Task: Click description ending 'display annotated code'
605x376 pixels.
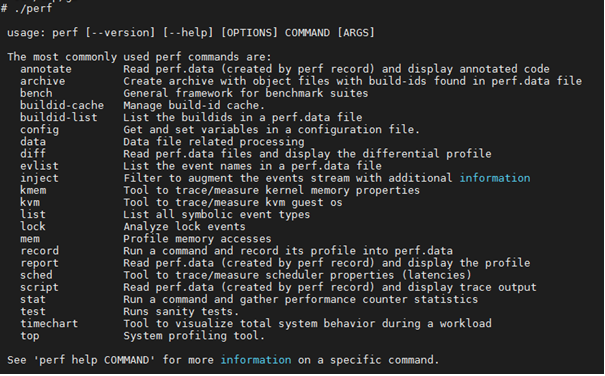Action: click(x=336, y=69)
